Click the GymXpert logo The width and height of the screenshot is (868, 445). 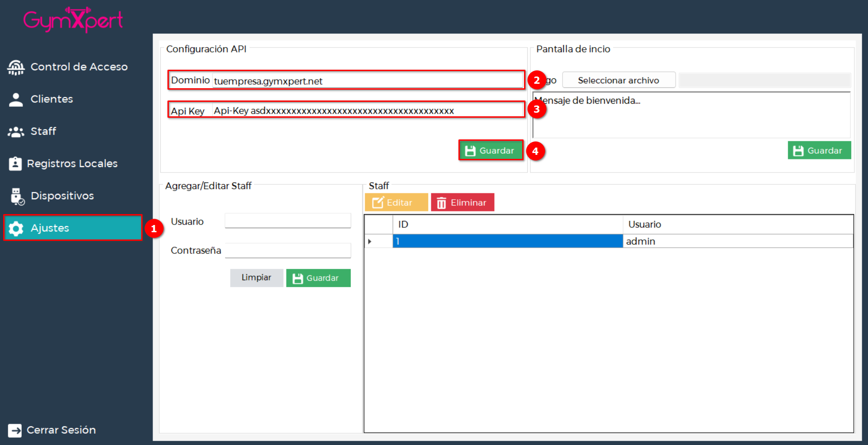tap(73, 19)
